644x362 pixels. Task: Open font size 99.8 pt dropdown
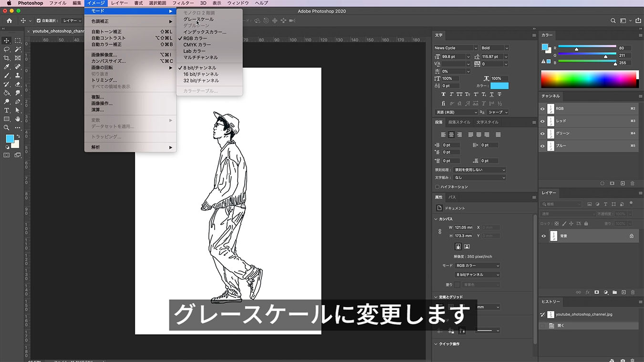(x=467, y=57)
